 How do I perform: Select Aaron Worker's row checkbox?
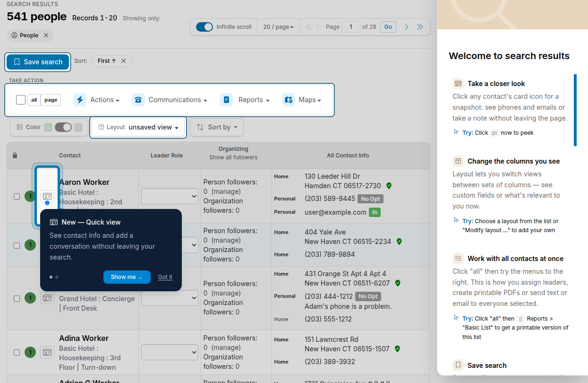pyautogui.click(x=17, y=196)
